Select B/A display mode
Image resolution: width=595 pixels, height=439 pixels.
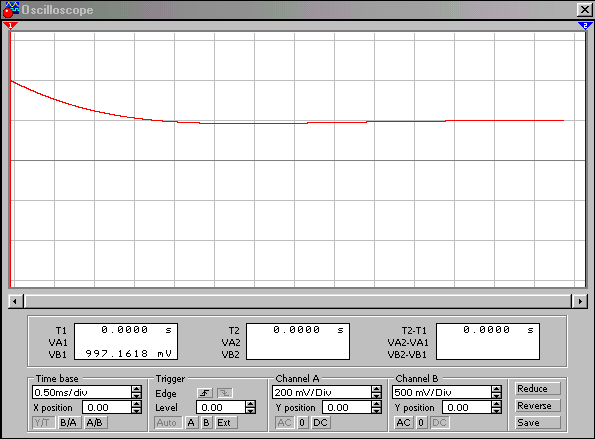tap(69, 422)
